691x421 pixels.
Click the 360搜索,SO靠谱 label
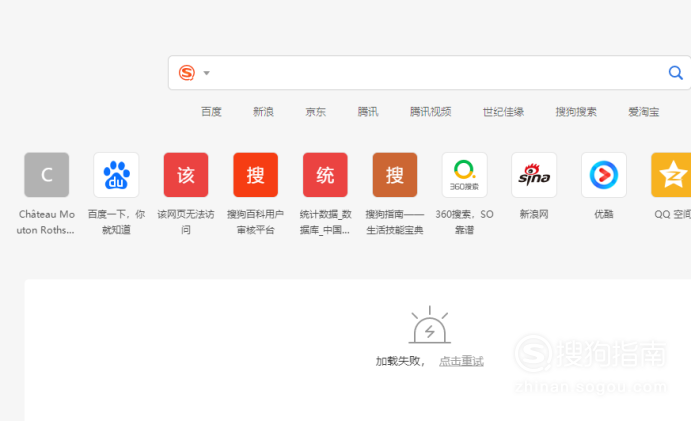[x=464, y=222]
